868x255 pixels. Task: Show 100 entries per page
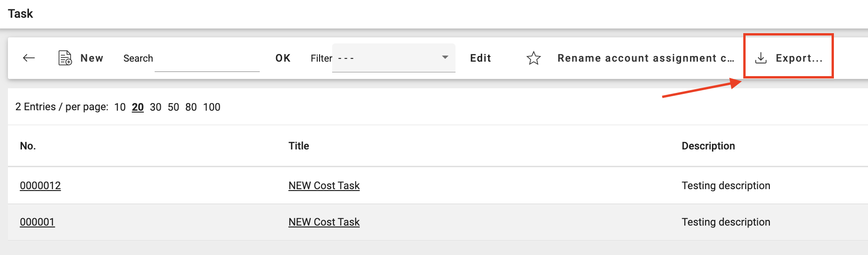[x=212, y=107]
